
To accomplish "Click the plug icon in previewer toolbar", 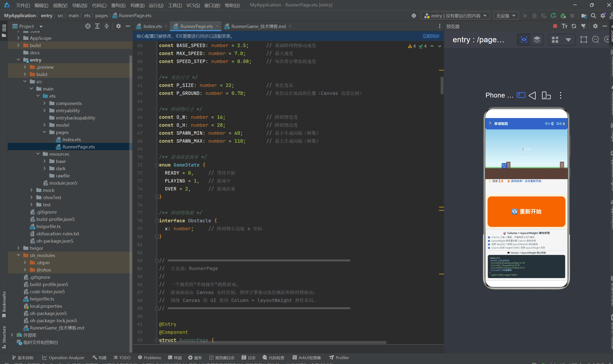I will (x=583, y=26).
